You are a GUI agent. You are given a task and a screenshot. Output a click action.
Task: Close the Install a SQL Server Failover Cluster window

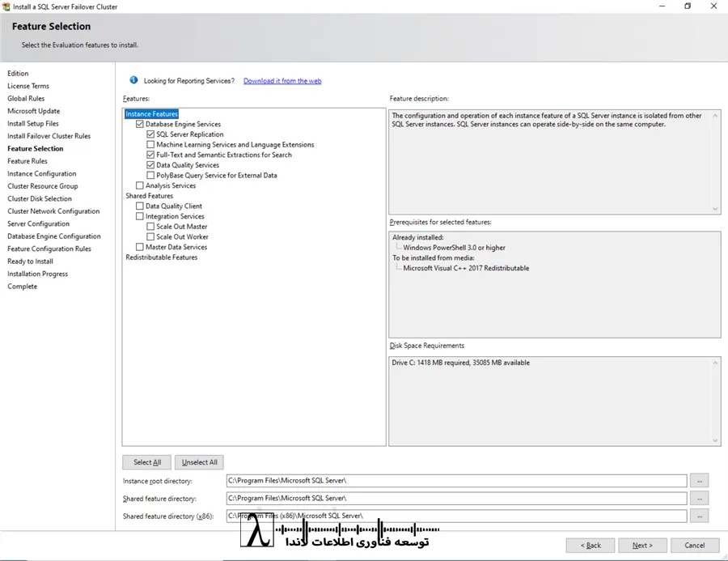click(713, 6)
